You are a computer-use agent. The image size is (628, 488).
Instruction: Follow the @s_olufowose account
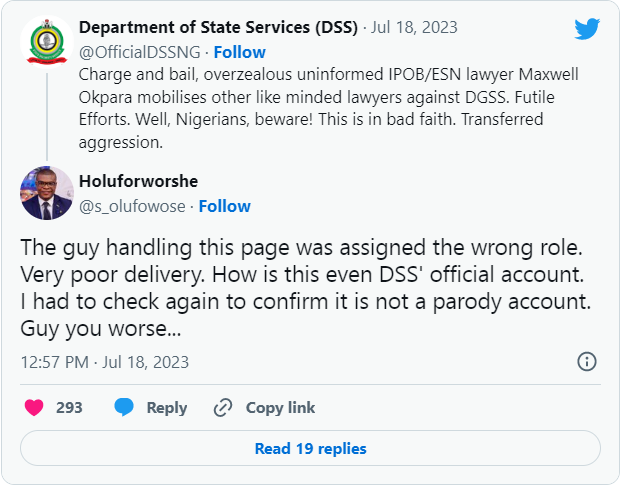(224, 206)
